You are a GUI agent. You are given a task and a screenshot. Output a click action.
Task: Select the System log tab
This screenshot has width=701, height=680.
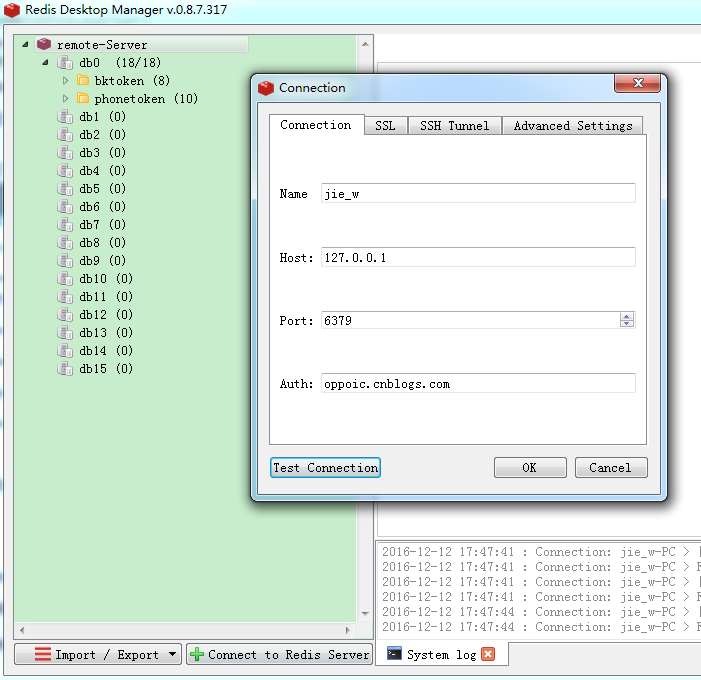point(442,655)
